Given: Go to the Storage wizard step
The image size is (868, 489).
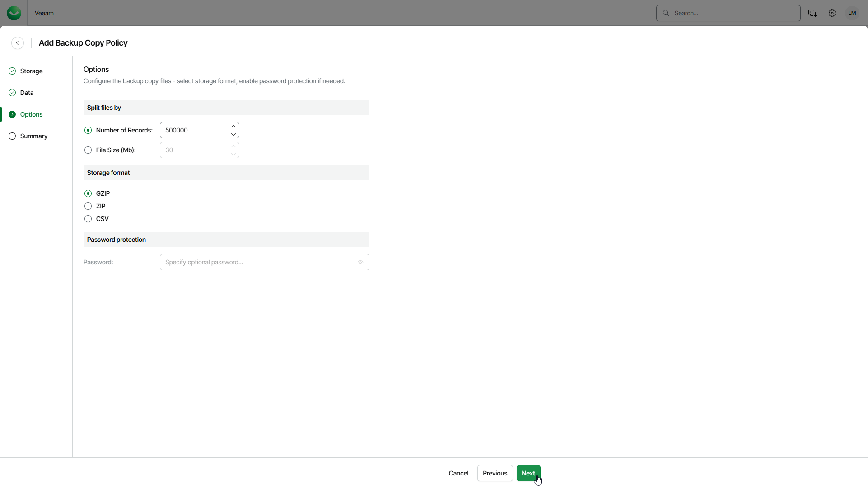Looking at the screenshot, I should tap(26, 71).
